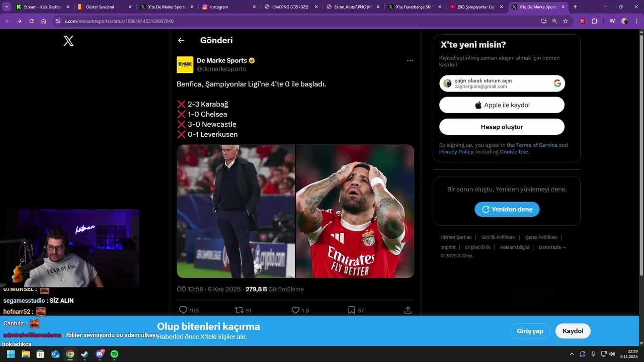Click the browser forward arrow
The image size is (644, 362).
19,21
